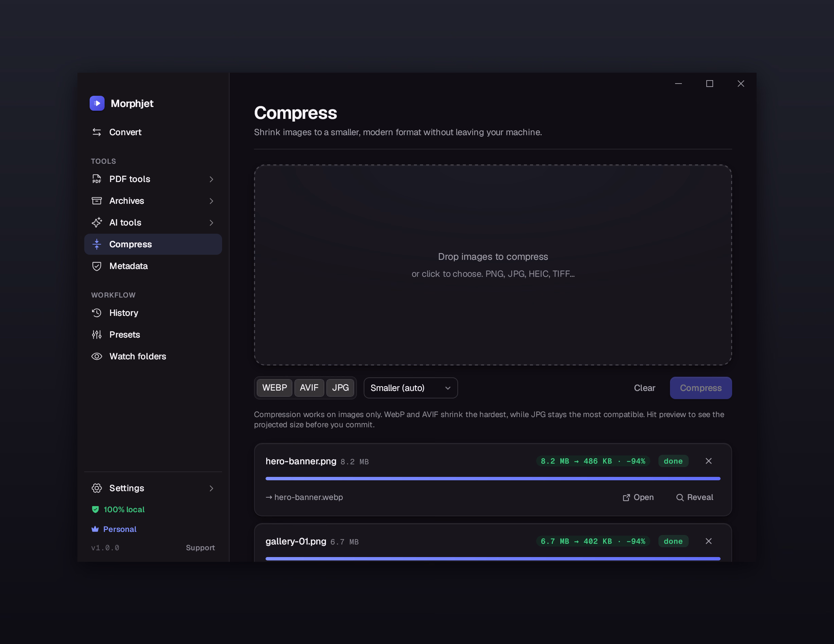Click the 6.7 MB → 402 KB result badge
The image size is (834, 644).
point(593,541)
